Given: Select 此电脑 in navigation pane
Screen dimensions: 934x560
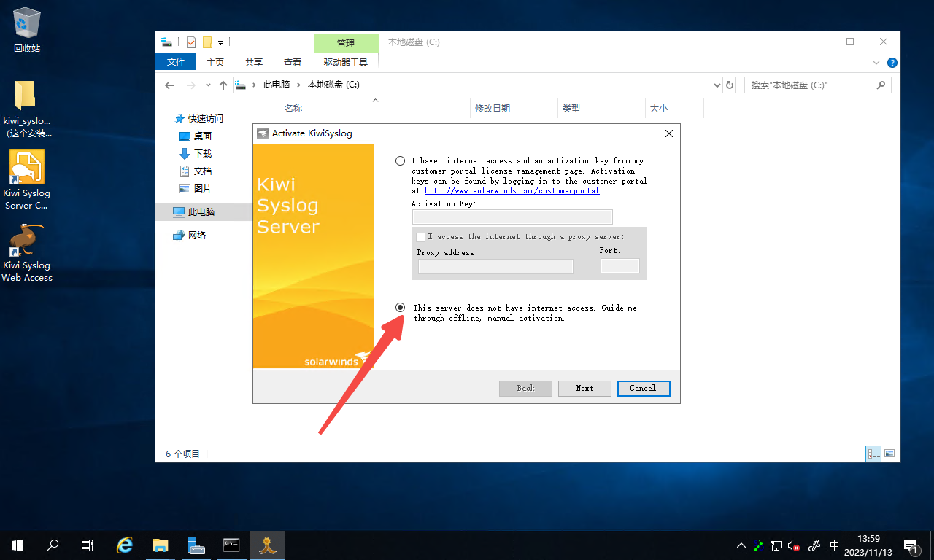Looking at the screenshot, I should click(x=201, y=211).
